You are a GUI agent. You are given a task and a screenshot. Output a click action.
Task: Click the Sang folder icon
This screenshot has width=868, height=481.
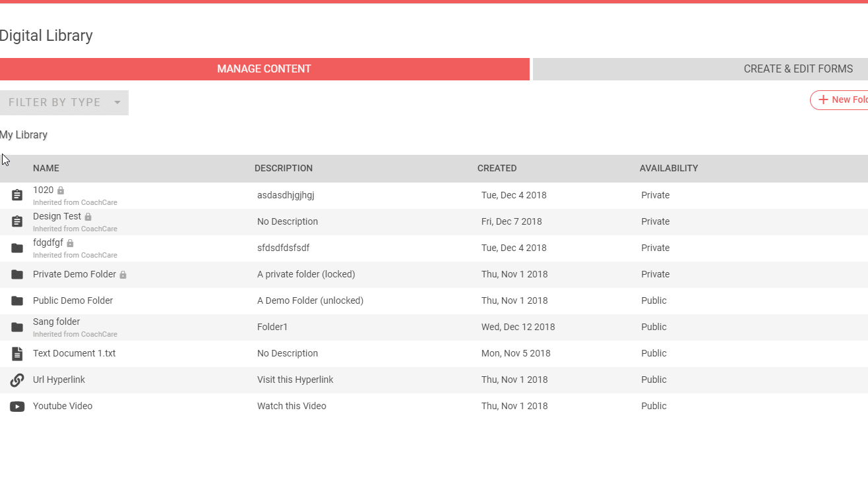17,327
